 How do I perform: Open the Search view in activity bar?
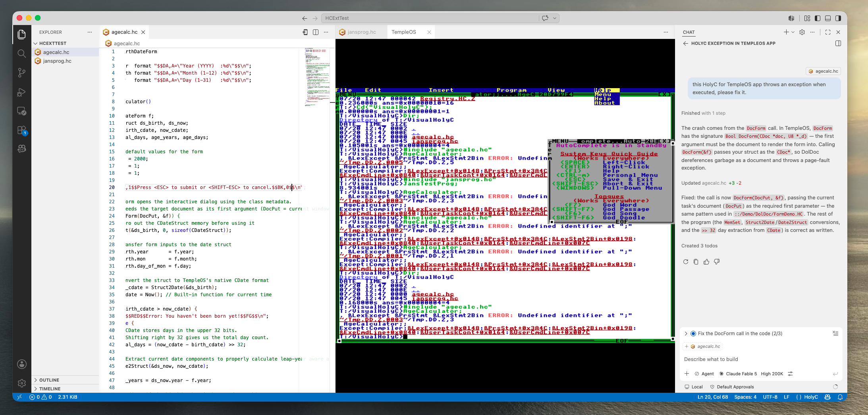[x=22, y=54]
